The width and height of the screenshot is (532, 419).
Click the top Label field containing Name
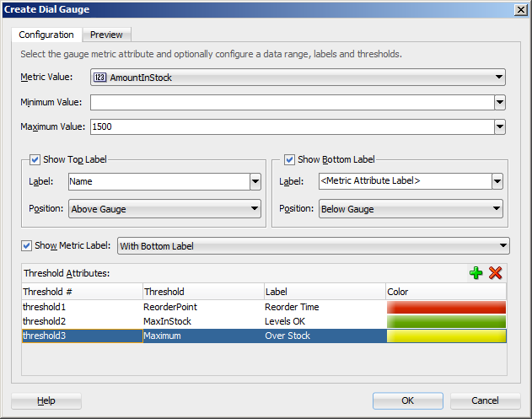[159, 181]
